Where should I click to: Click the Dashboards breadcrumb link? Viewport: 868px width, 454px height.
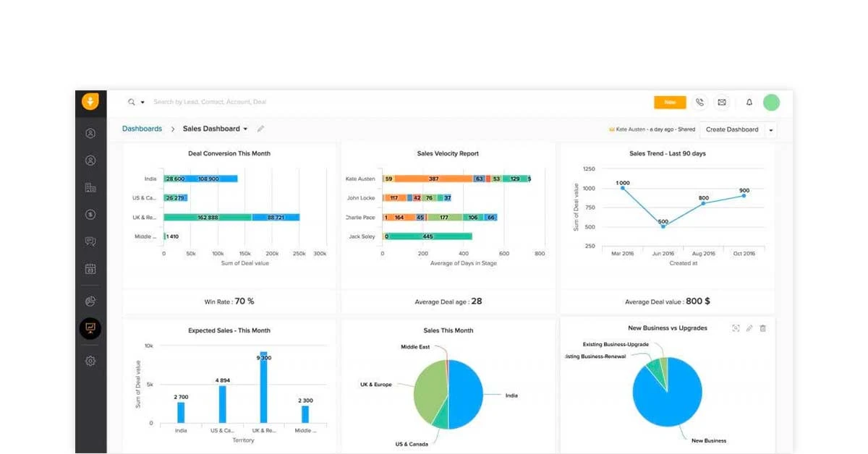pos(142,129)
